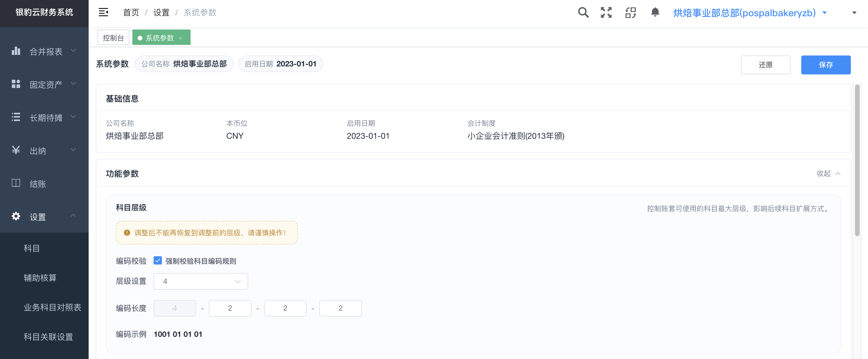Click the disabled first-level 编码长度 field
The height and width of the screenshot is (359, 868).
point(175,308)
